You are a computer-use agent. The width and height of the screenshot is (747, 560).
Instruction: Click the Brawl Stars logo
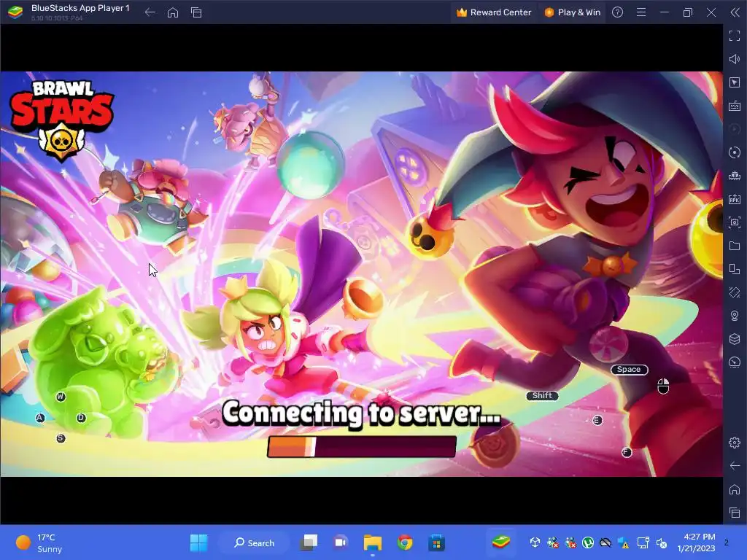pos(62,120)
